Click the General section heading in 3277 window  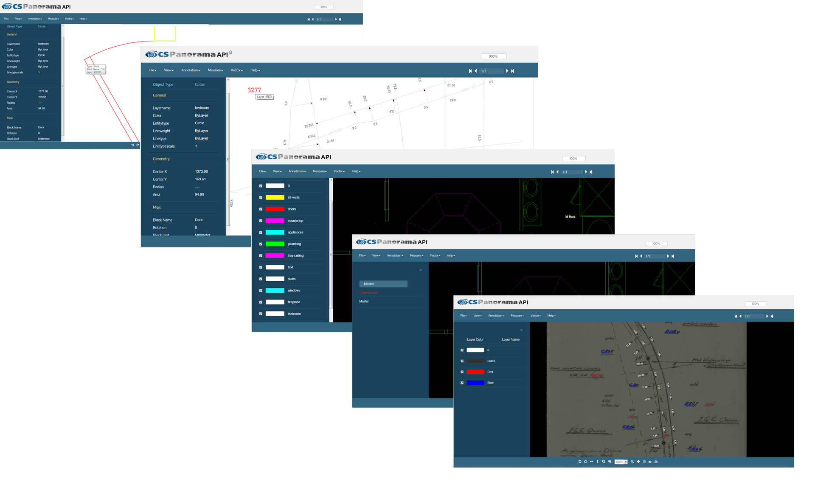coord(159,95)
